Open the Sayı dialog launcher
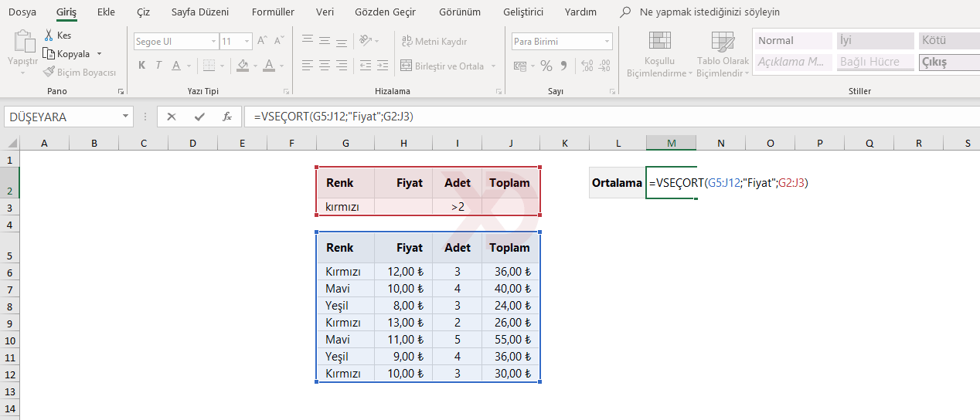The width and height of the screenshot is (980, 420). (x=612, y=91)
